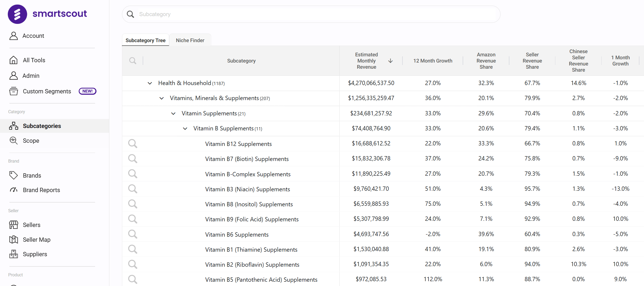Click the Brands tag icon

13,175
